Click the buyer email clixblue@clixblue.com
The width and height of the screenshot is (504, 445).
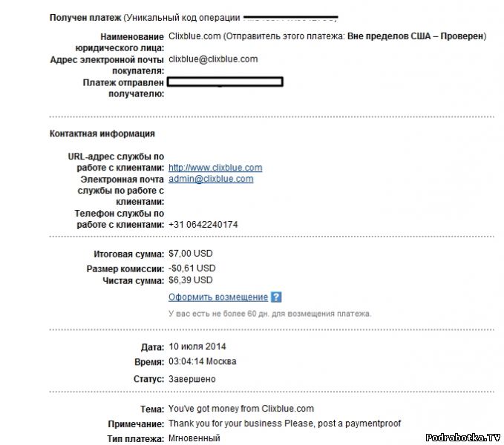(213, 58)
